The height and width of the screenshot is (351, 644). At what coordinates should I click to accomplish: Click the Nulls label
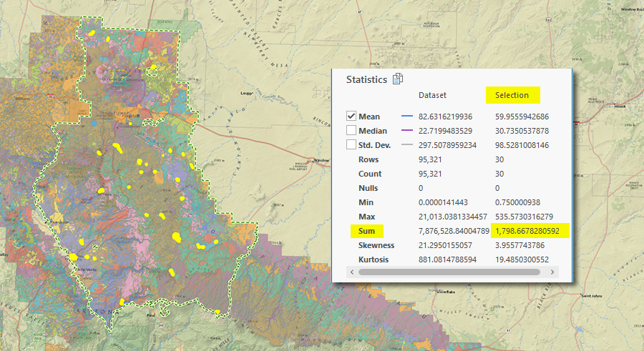point(368,188)
